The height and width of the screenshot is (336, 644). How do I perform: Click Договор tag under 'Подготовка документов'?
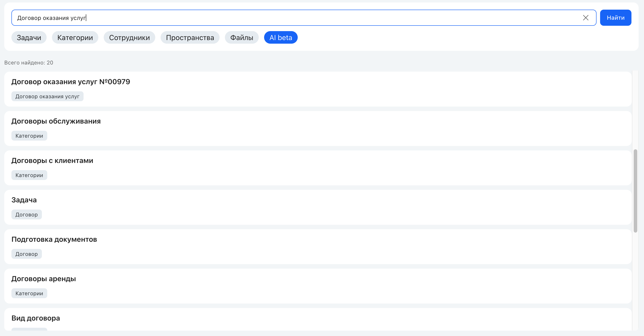pos(26,254)
